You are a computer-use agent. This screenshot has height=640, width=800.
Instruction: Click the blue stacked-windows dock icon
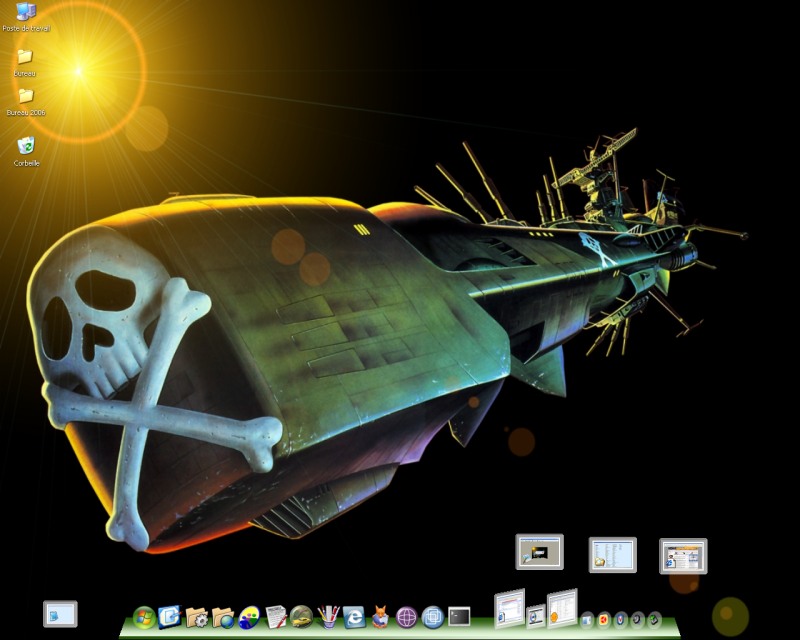(432, 617)
